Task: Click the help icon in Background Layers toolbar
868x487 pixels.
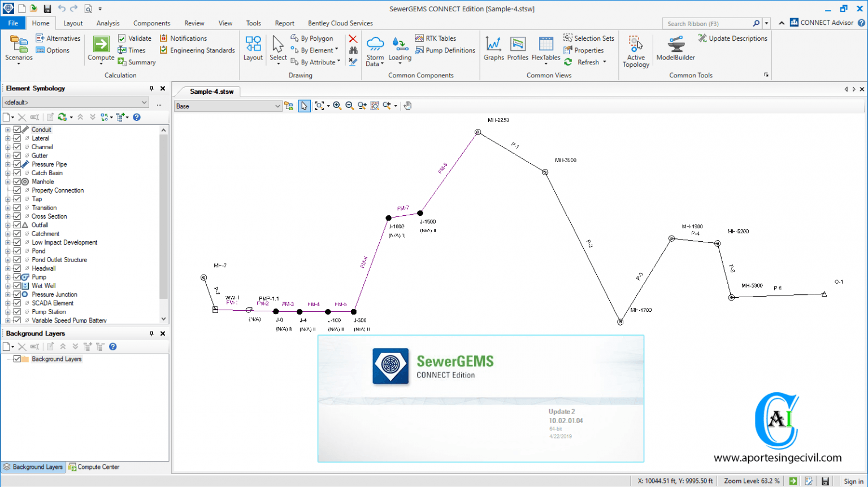Action: pos(112,346)
